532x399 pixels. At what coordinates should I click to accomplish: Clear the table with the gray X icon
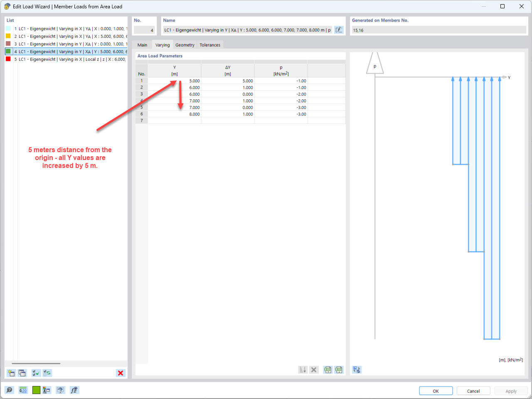pyautogui.click(x=314, y=369)
